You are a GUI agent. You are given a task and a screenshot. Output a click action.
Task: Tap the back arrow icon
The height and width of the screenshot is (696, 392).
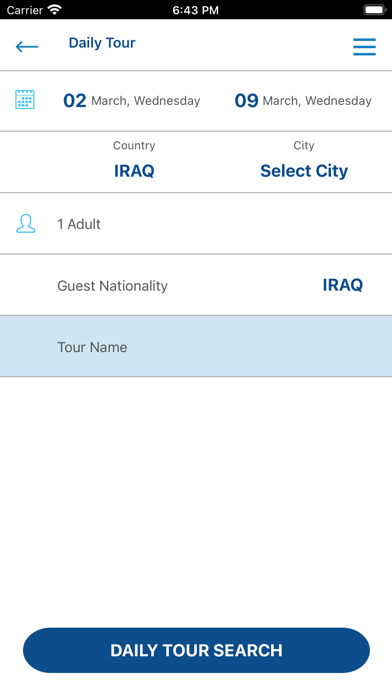click(27, 46)
